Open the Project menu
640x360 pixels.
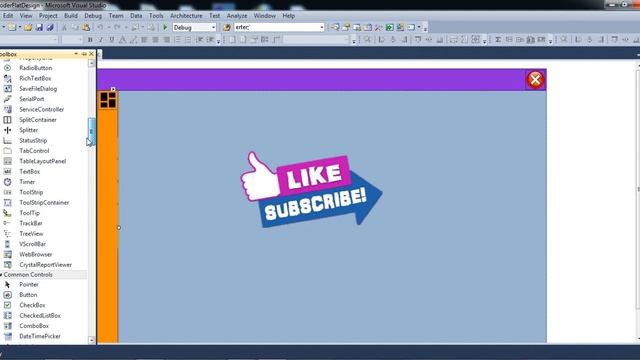click(48, 16)
